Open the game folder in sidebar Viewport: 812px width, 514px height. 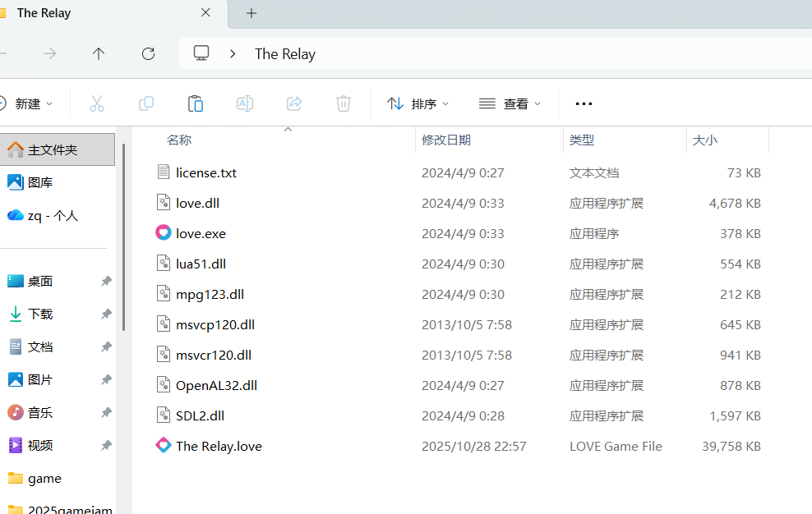tap(35, 479)
